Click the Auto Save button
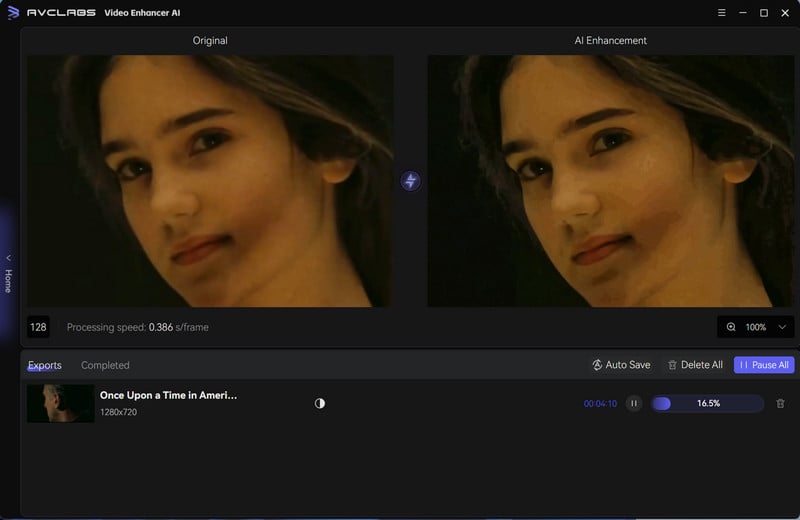The width and height of the screenshot is (800, 520). pyautogui.click(x=621, y=365)
